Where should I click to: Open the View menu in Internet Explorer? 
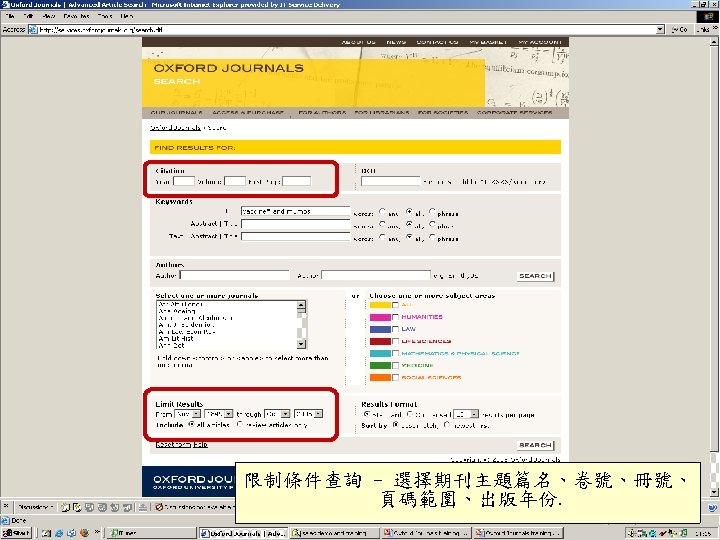click(49, 16)
